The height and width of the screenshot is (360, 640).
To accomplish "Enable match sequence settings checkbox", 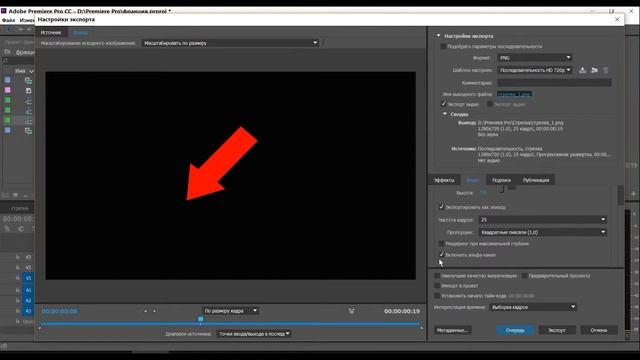I will tap(443, 47).
